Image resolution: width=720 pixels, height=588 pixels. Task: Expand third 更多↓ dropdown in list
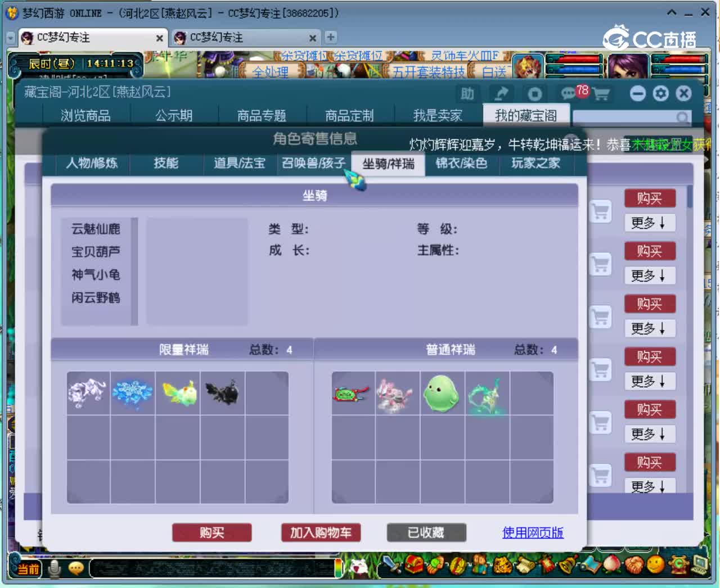pyautogui.click(x=649, y=329)
